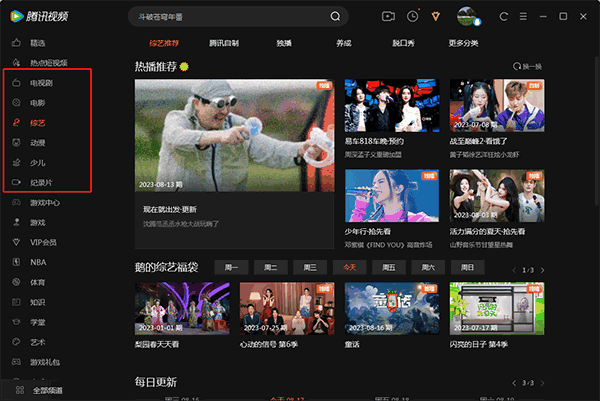The width and height of the screenshot is (600, 401).
Task: Open 更多分类 categories
Action: click(463, 43)
